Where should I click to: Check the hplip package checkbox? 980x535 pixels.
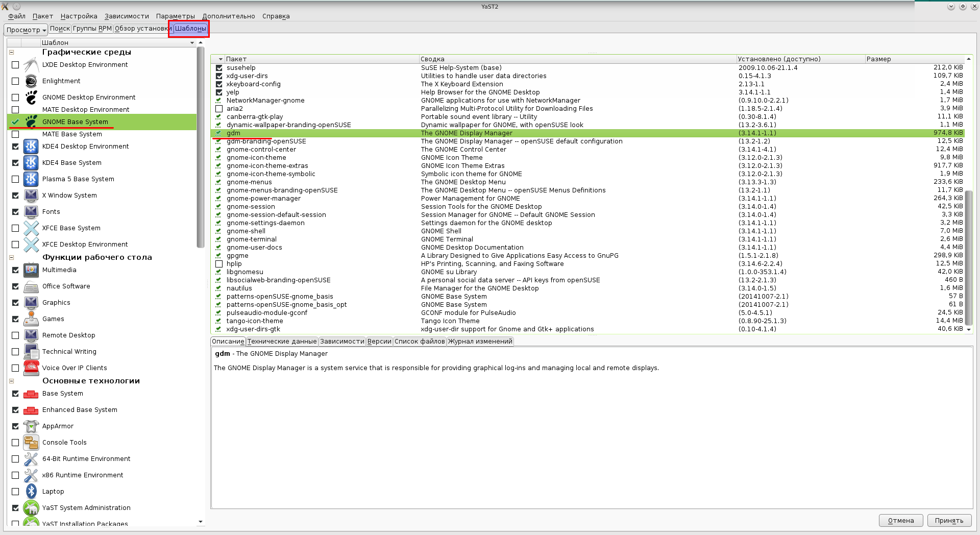[219, 264]
